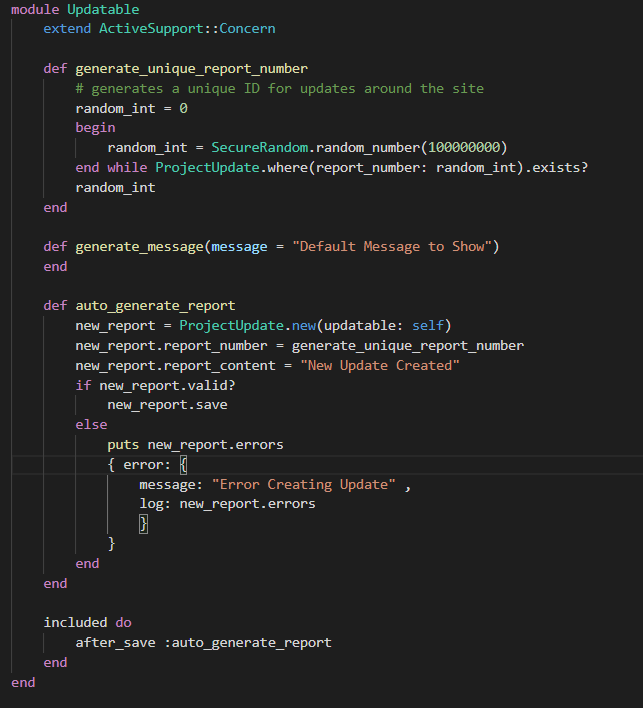Click the 'while' keyword

(127, 168)
